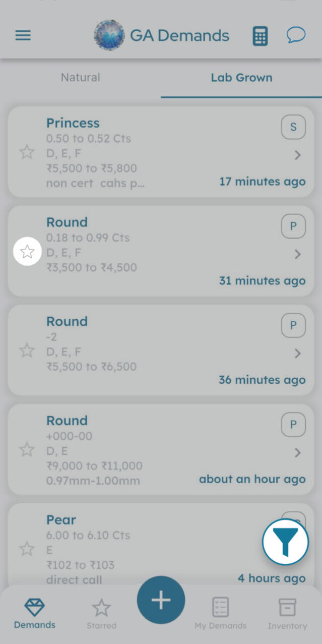Expand details of the Princess demand

tap(297, 155)
